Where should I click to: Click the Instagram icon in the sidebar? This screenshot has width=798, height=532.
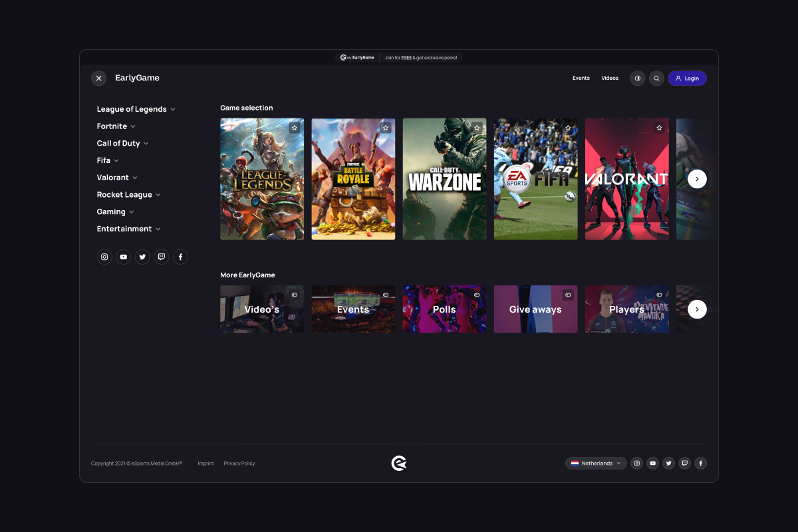[104, 257]
